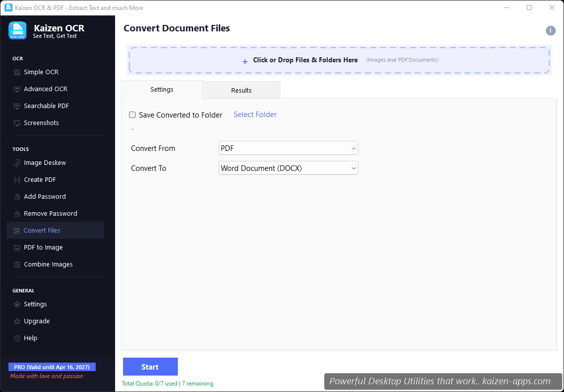
Task: Click the drop files area to browse
Action: tap(339, 60)
